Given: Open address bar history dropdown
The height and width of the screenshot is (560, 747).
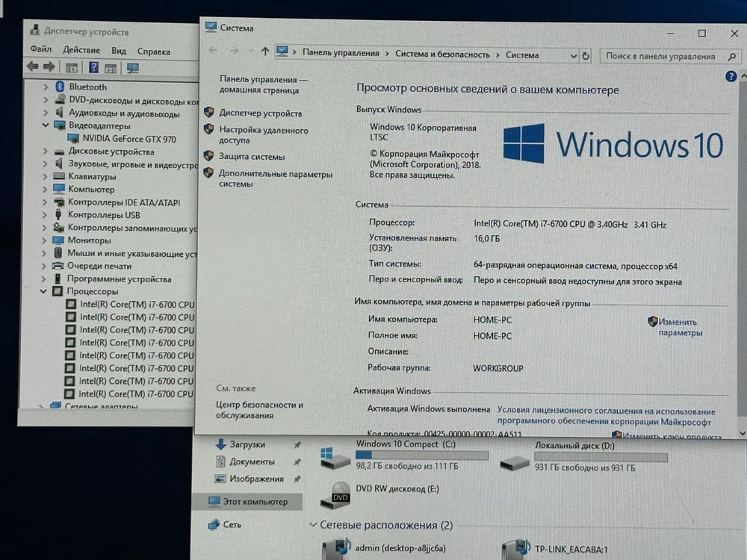Looking at the screenshot, I should (x=573, y=56).
